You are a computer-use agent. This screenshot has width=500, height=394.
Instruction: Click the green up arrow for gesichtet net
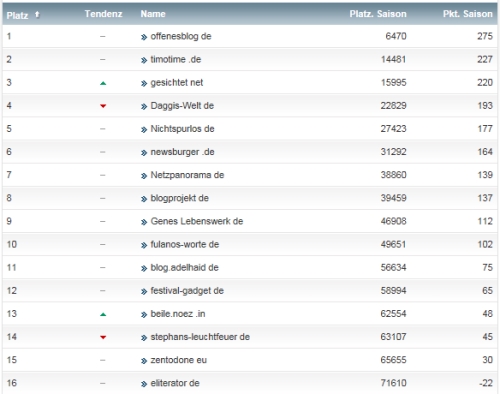[103, 83]
